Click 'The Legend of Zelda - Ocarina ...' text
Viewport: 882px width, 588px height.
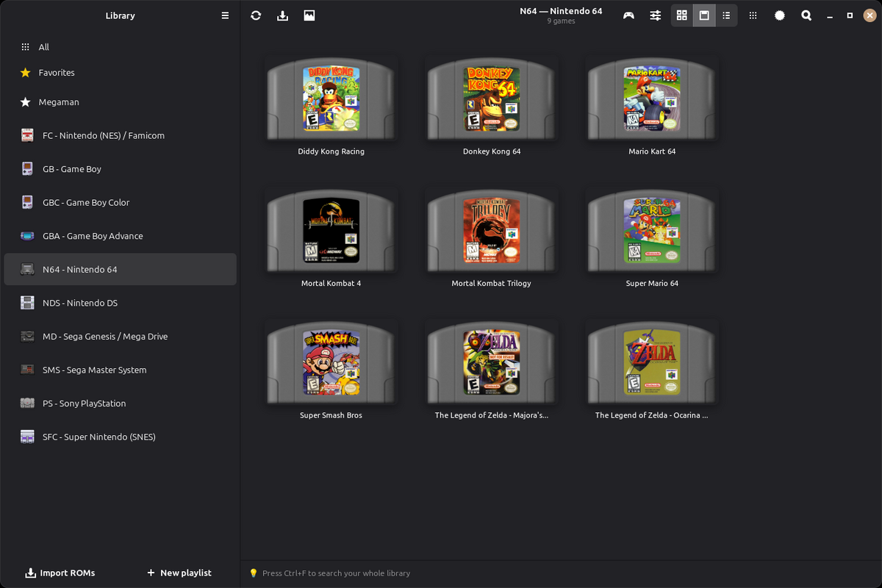point(652,415)
